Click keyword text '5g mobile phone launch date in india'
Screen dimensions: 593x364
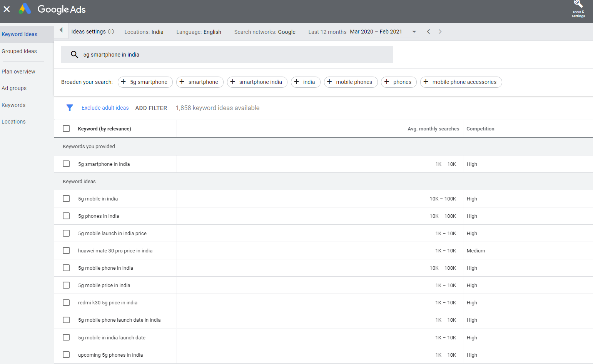click(x=119, y=320)
